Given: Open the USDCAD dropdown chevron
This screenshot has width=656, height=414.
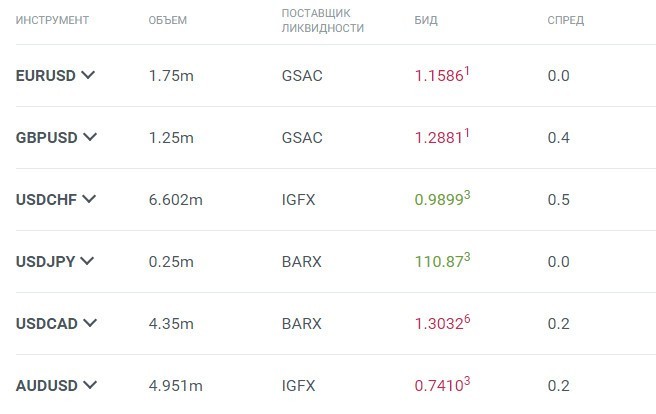Looking at the screenshot, I should (90, 323).
